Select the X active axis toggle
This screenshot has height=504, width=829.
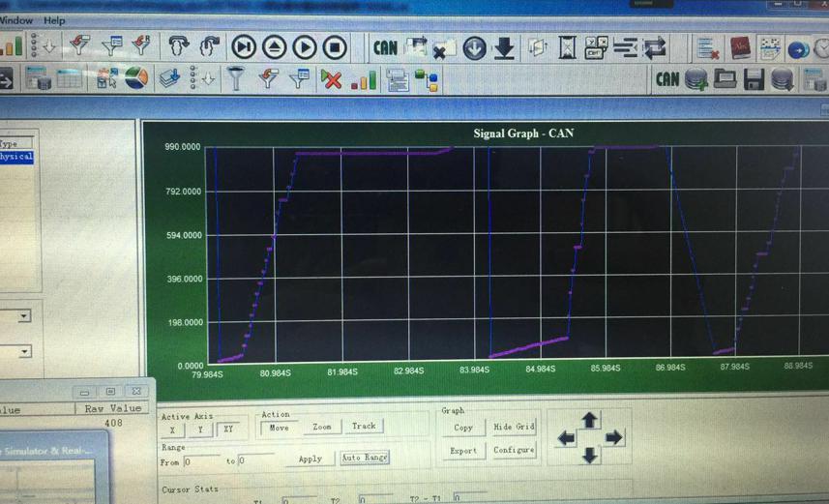[x=172, y=430]
